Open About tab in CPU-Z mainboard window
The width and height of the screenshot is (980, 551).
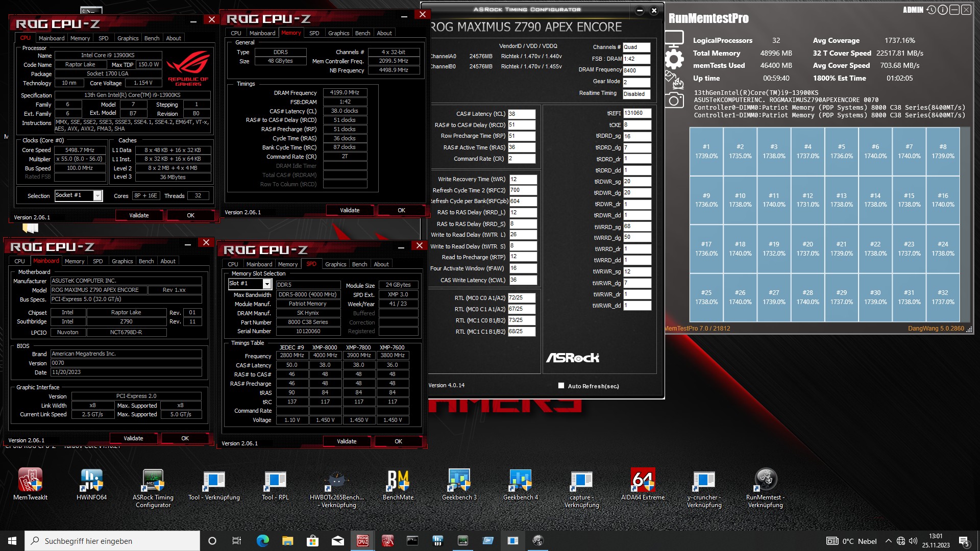click(x=168, y=261)
